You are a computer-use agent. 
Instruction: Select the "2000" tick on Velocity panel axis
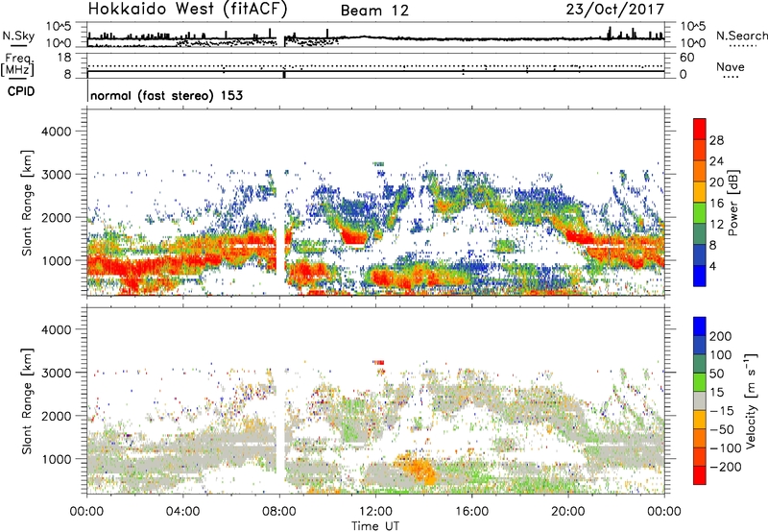[57, 416]
